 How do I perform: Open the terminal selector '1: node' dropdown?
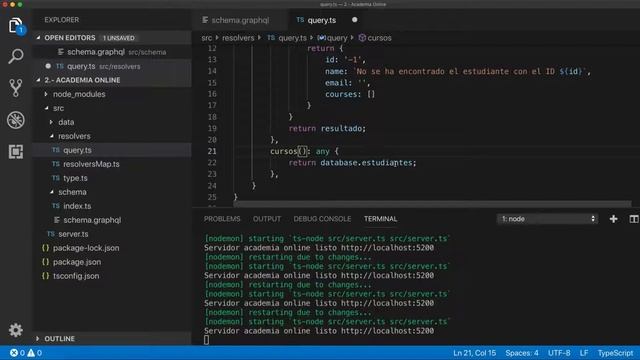coord(547,219)
